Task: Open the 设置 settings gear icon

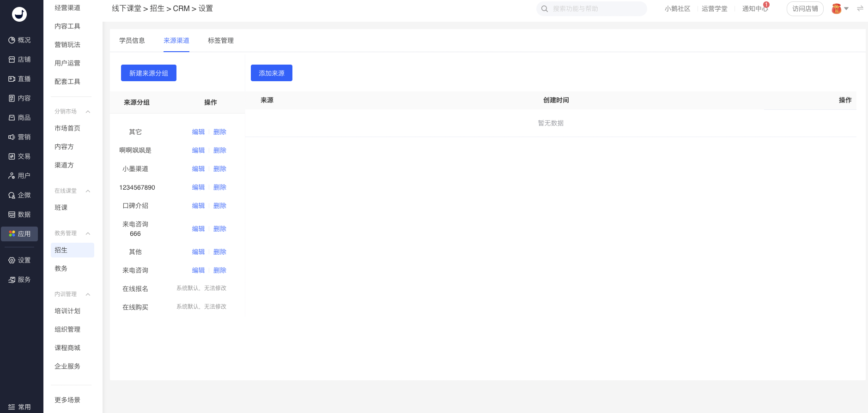Action: point(12,260)
